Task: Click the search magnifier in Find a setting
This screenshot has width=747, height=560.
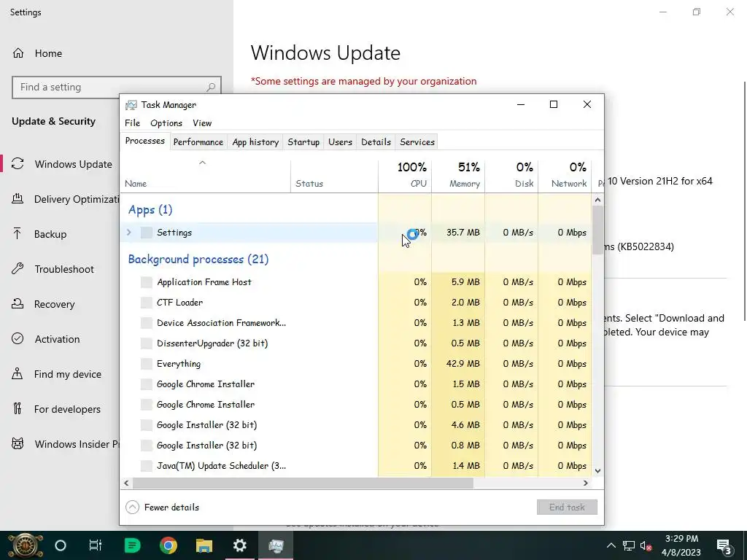Action: point(211,87)
